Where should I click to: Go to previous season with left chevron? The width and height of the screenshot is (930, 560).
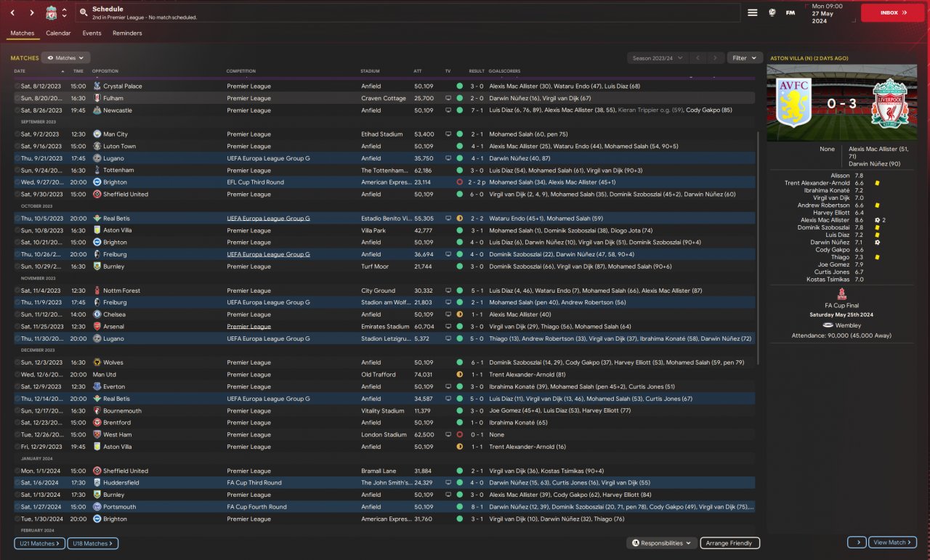coord(697,58)
